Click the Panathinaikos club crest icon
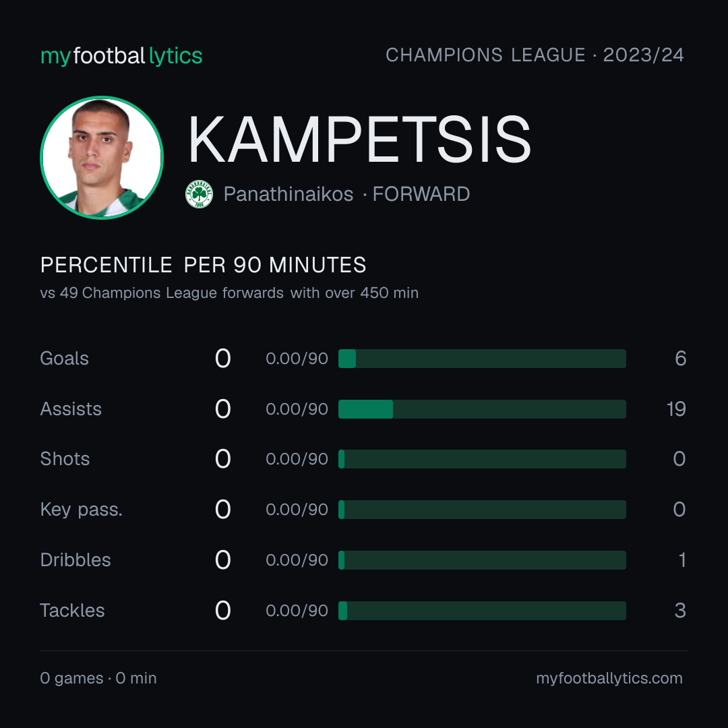 click(x=199, y=194)
